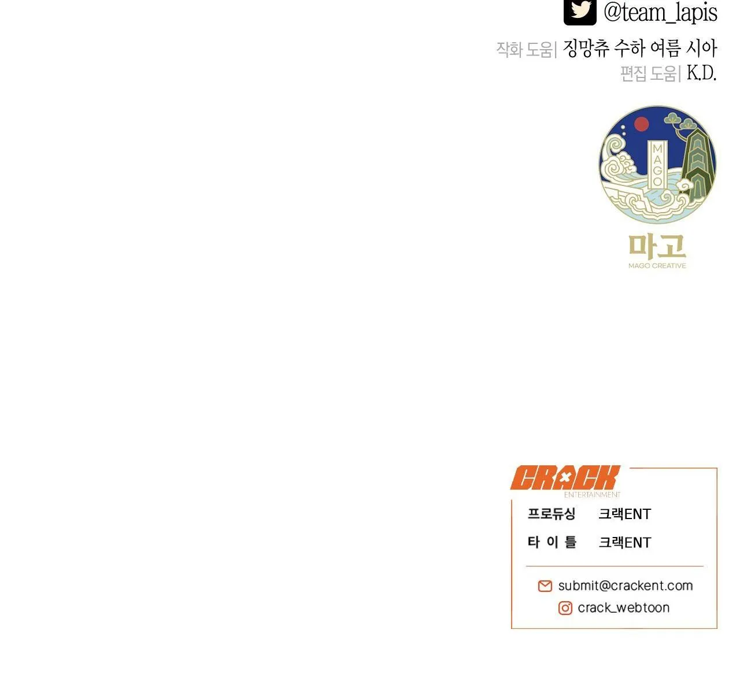Open the submit@crackent.com email address
The width and height of the screenshot is (740, 700).
tap(626, 586)
